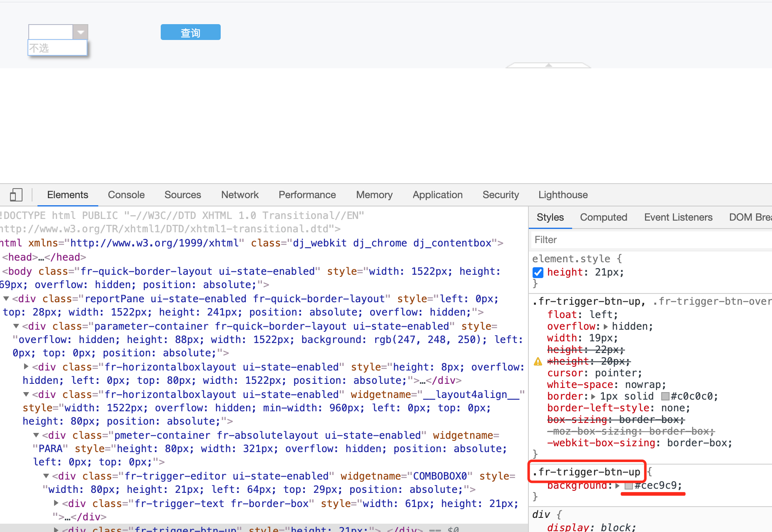Click the cursor: pointer declaration
The width and height of the screenshot is (772, 532).
tap(595, 373)
